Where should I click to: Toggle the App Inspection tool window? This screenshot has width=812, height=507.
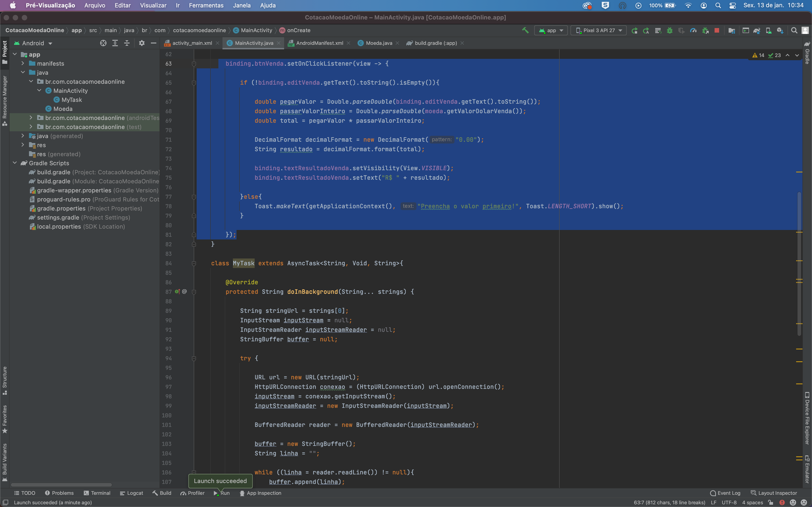(261, 493)
